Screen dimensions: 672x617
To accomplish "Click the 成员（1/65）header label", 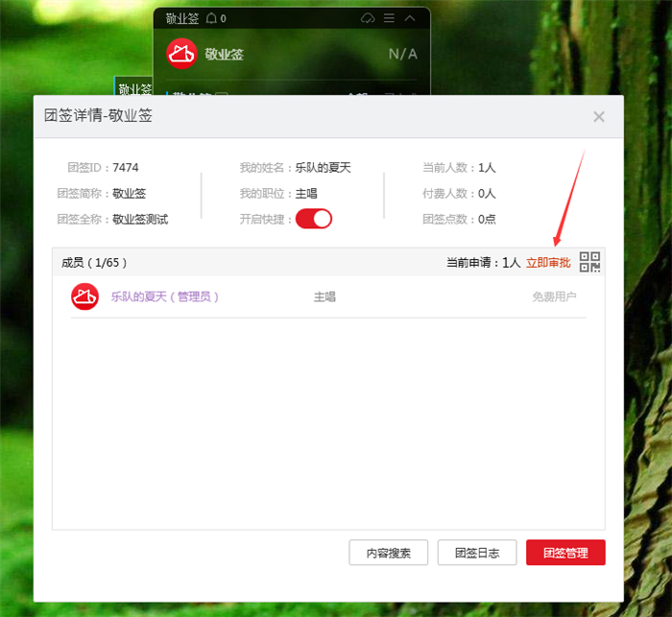I will 94,263.
